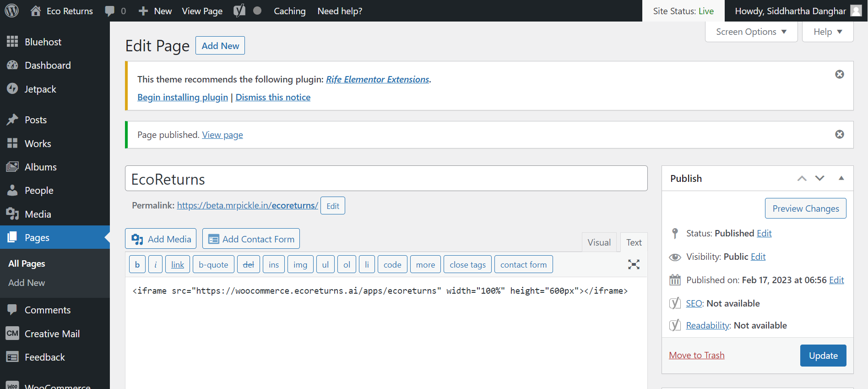
Task: Expand the Help dropdown
Action: [x=828, y=32]
